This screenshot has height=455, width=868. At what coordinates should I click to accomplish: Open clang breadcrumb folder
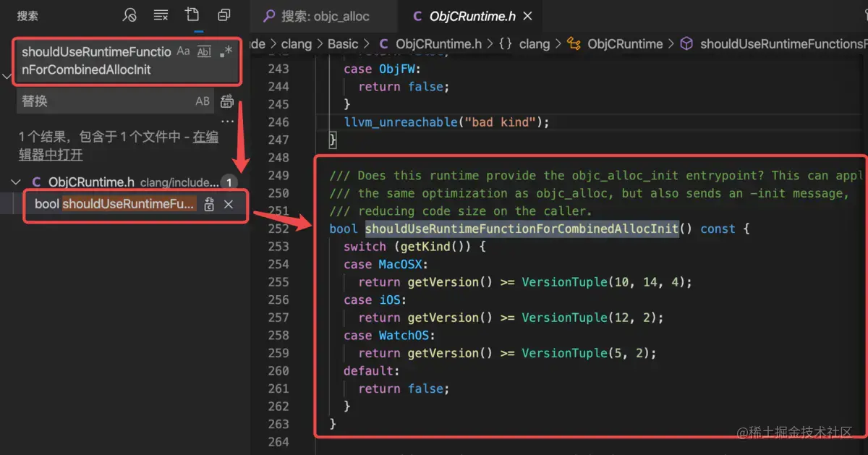coord(296,44)
